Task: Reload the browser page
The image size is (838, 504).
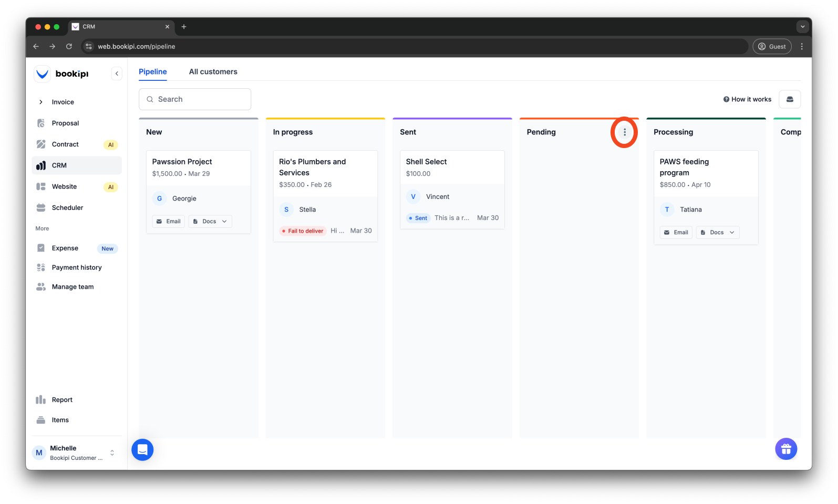Action: [x=69, y=46]
